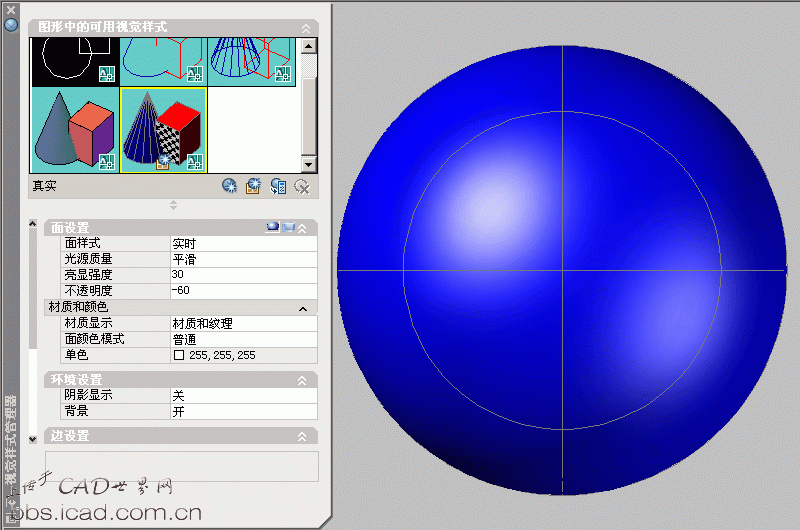
Task: Close the visual styles manager palette
Action: [x=11, y=10]
